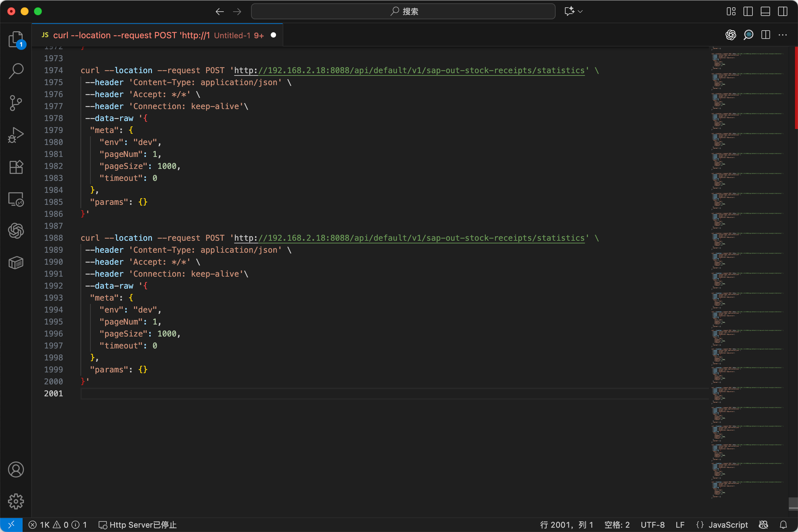
Task: Open the Manage settings gear
Action: (16, 501)
